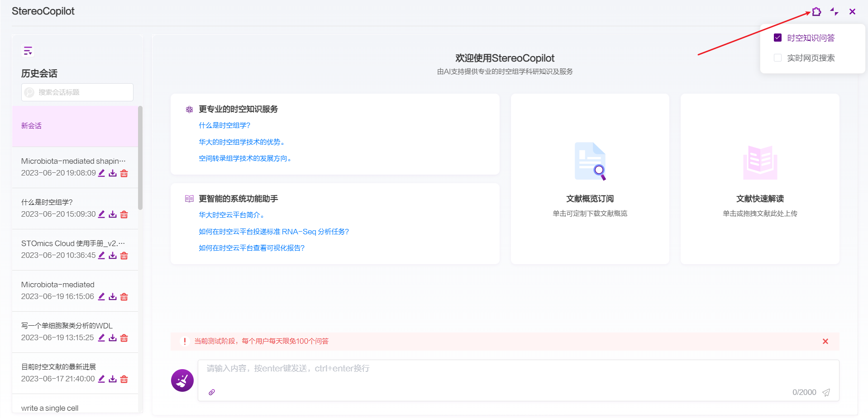
Task: Click the paperclip attachment icon
Action: pos(212,392)
